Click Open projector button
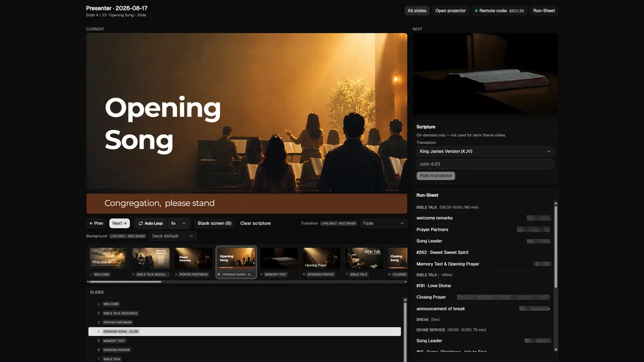Viewport: 644px width, 362px height. 450,11
